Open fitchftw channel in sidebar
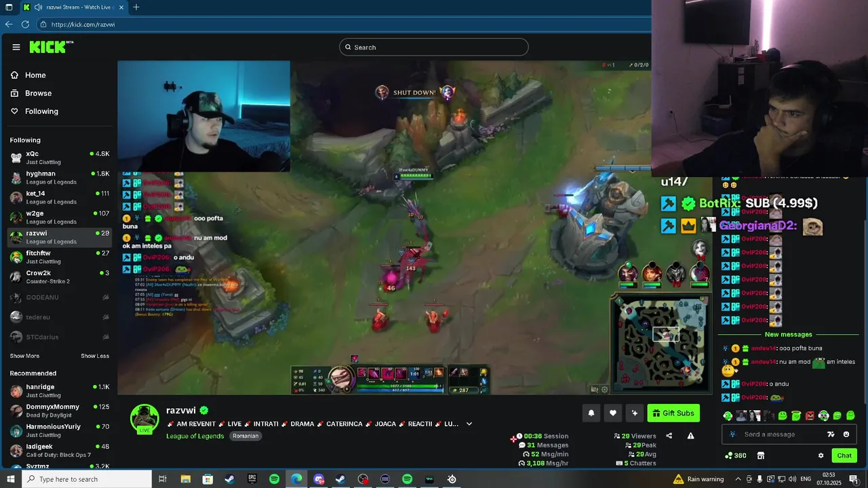The width and height of the screenshot is (868, 488). (60, 257)
